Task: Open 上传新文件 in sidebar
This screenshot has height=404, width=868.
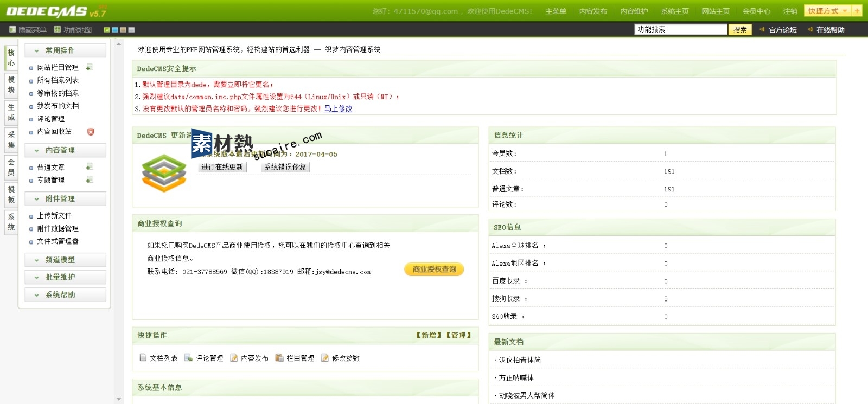Action: click(x=54, y=215)
